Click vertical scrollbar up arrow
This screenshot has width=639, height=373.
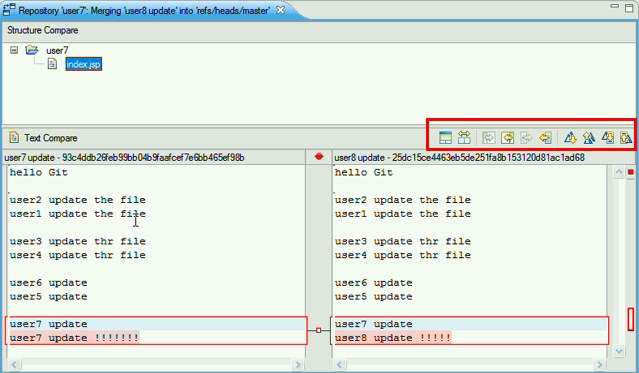[619, 172]
